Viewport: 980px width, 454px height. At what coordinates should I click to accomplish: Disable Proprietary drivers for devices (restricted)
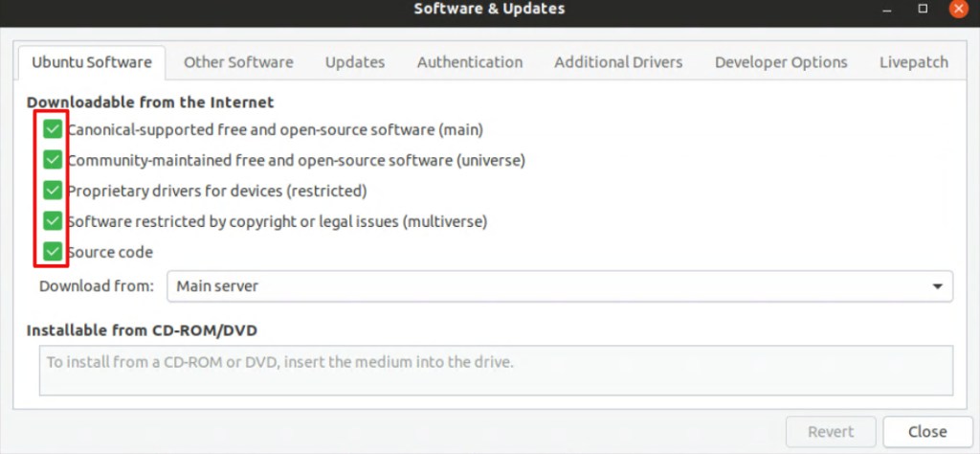point(53,191)
